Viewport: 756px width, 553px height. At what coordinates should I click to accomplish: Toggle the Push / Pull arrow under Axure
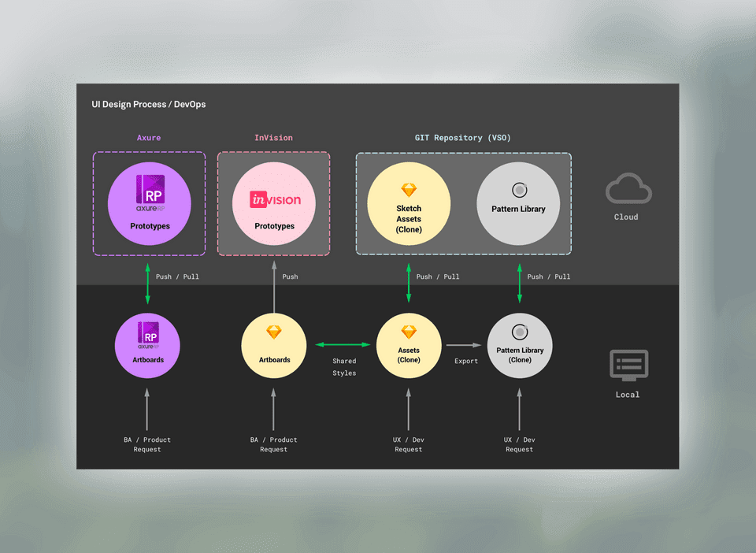147,284
